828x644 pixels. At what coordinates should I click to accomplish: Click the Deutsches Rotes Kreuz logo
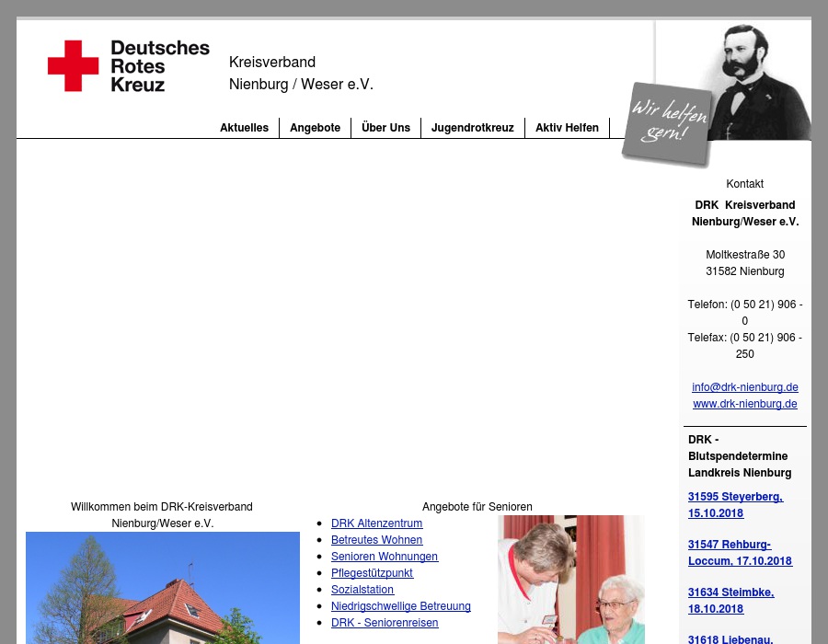click(x=128, y=65)
